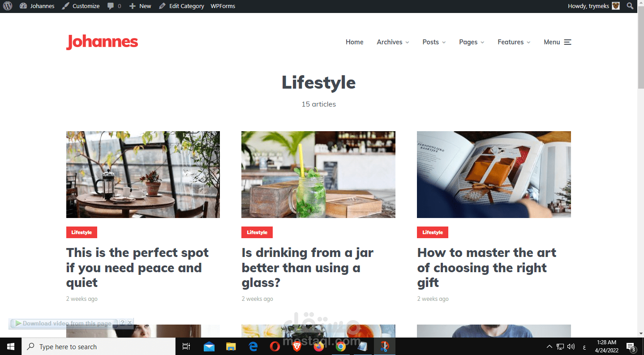The width and height of the screenshot is (644, 355).
Task: Open the coffee table post thumbnail
Action: [x=143, y=175]
